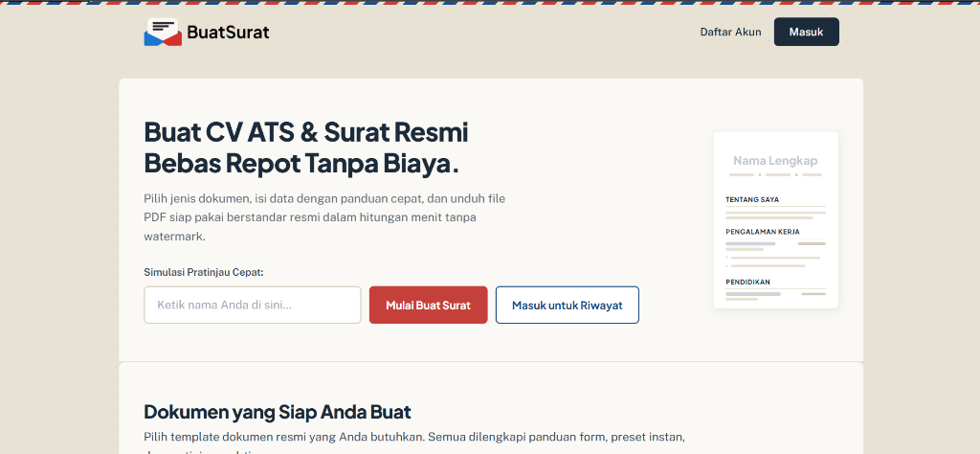Click the 'Simulasi Pratinjau Cepat:' label

click(x=204, y=272)
